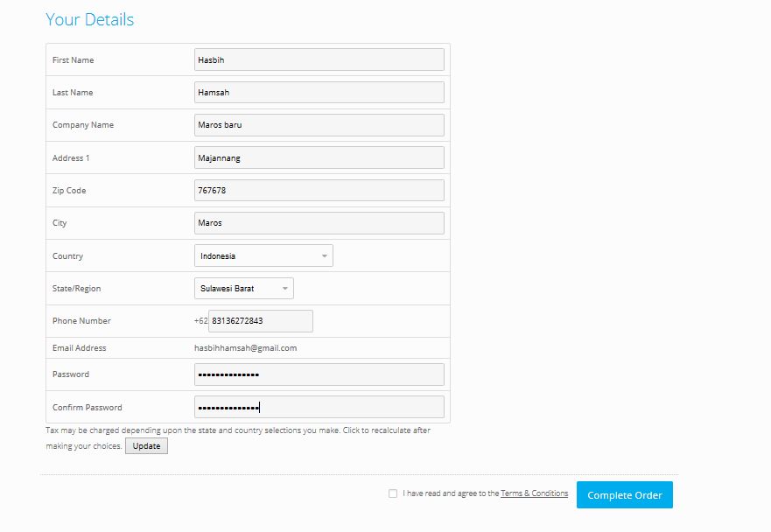Open the Terms & Conditions link

(x=533, y=493)
